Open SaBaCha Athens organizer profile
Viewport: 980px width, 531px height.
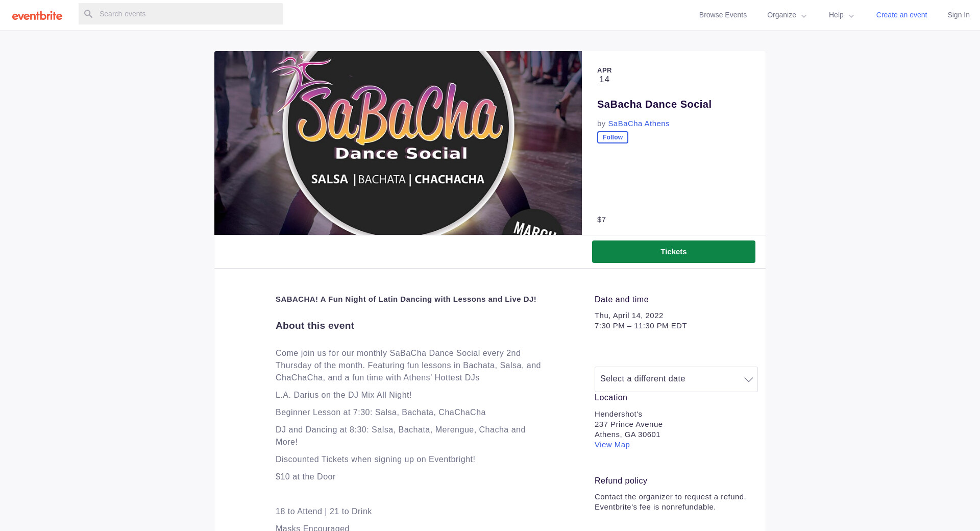(x=638, y=124)
